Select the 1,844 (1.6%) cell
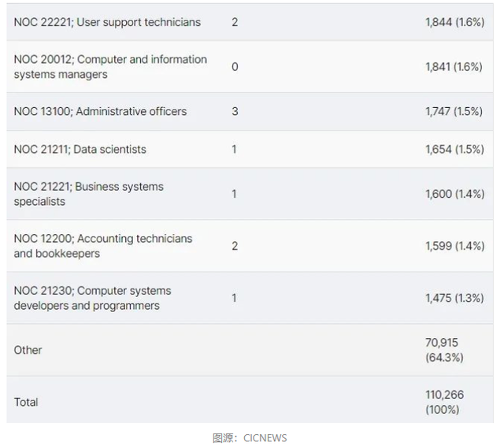This screenshot has width=504, height=446. (454, 22)
